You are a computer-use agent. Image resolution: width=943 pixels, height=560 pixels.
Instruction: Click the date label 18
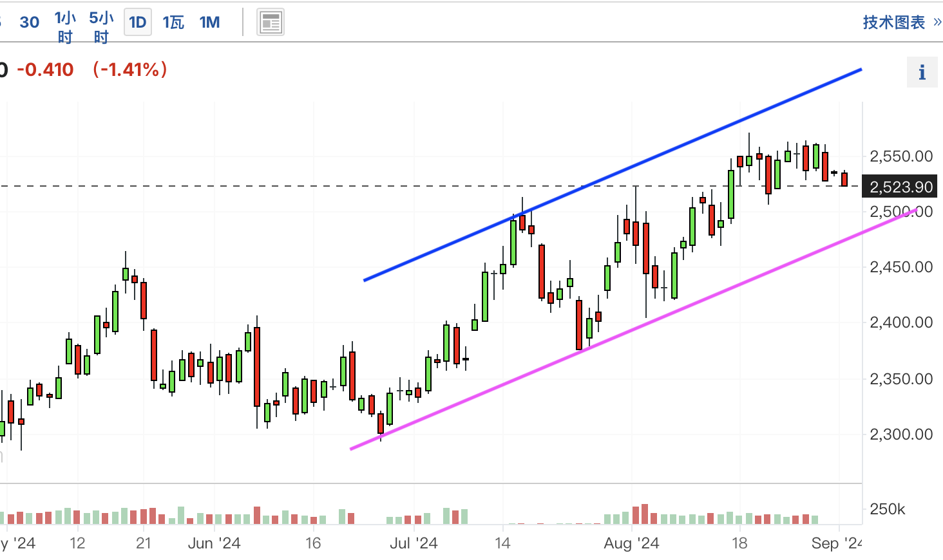[x=739, y=543]
